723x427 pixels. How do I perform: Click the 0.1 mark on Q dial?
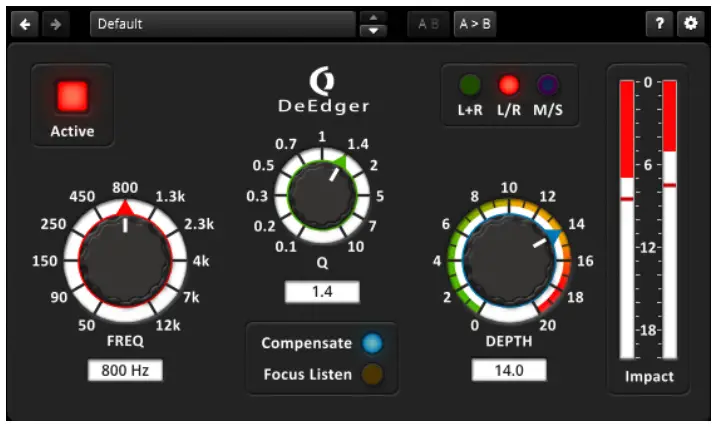(x=285, y=247)
